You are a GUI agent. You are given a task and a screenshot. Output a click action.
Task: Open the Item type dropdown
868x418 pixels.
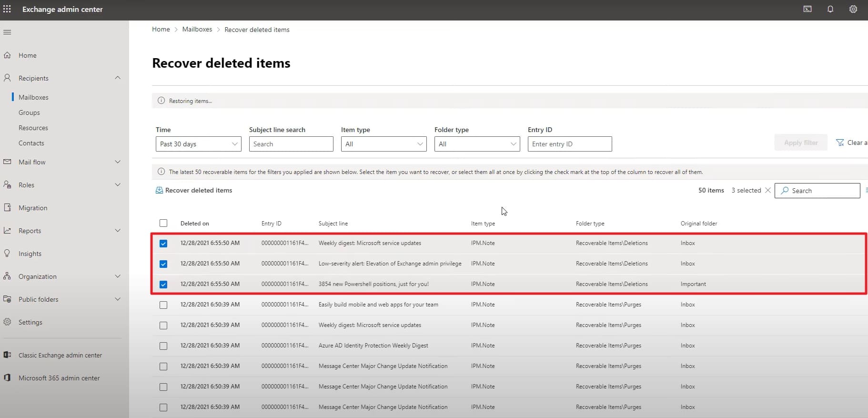pos(384,144)
